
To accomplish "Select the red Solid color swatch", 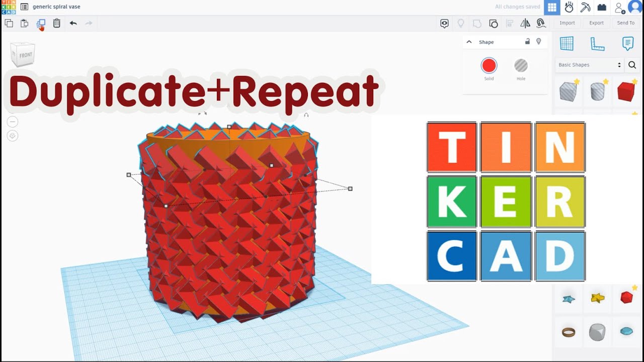I will click(489, 66).
